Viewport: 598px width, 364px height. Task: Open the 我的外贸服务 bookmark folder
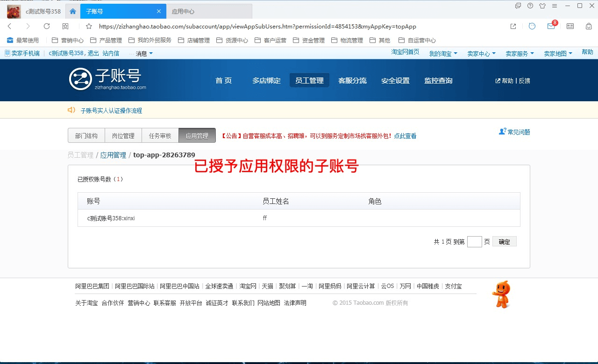coord(150,40)
